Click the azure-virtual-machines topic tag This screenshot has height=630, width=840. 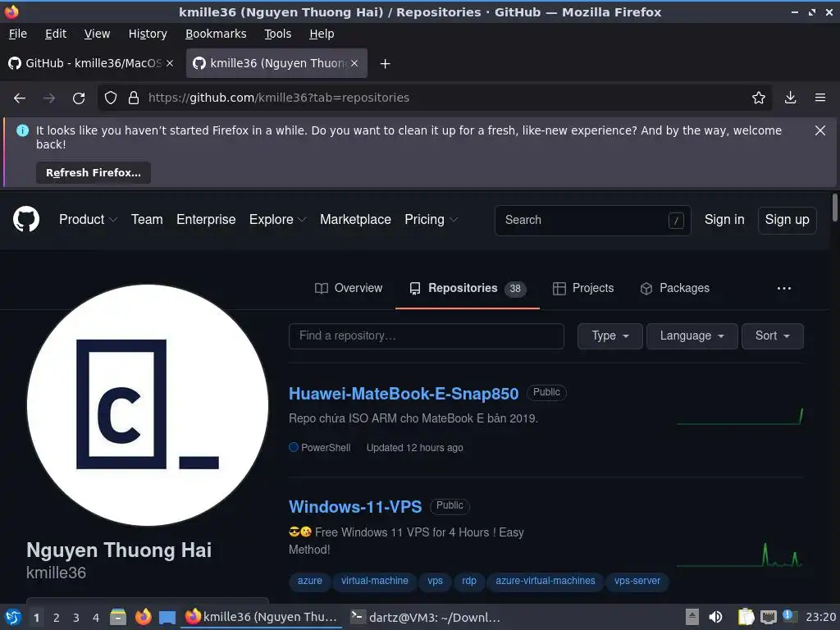(x=545, y=581)
